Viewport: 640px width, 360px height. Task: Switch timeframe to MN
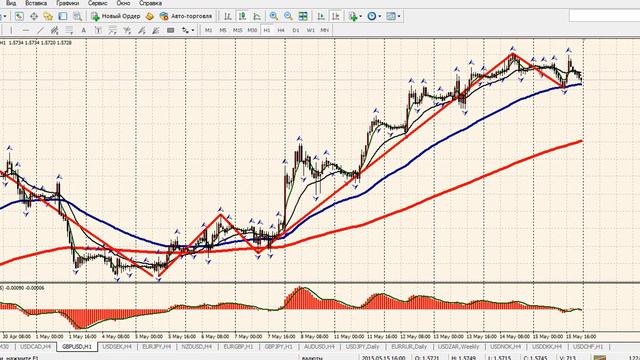pos(324,30)
